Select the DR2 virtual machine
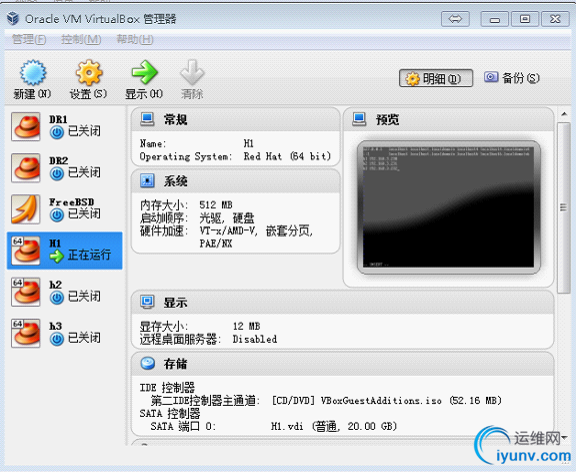Screen dimensions: 577x472 (x=65, y=168)
